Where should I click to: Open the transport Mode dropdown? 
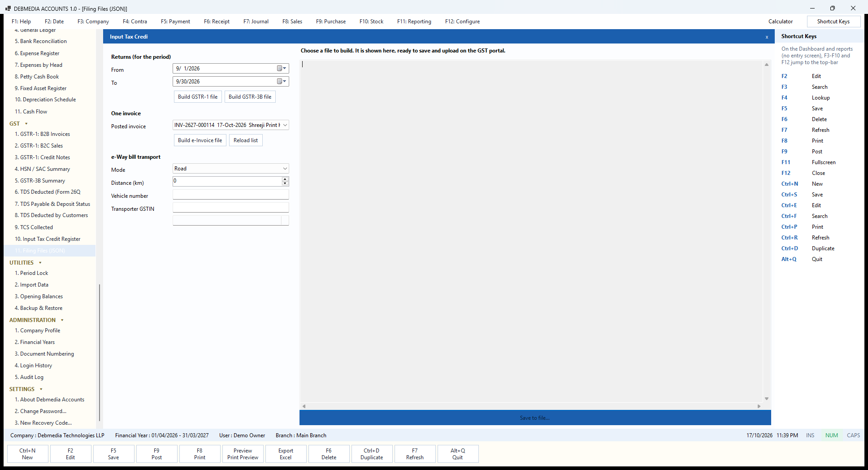click(285, 169)
